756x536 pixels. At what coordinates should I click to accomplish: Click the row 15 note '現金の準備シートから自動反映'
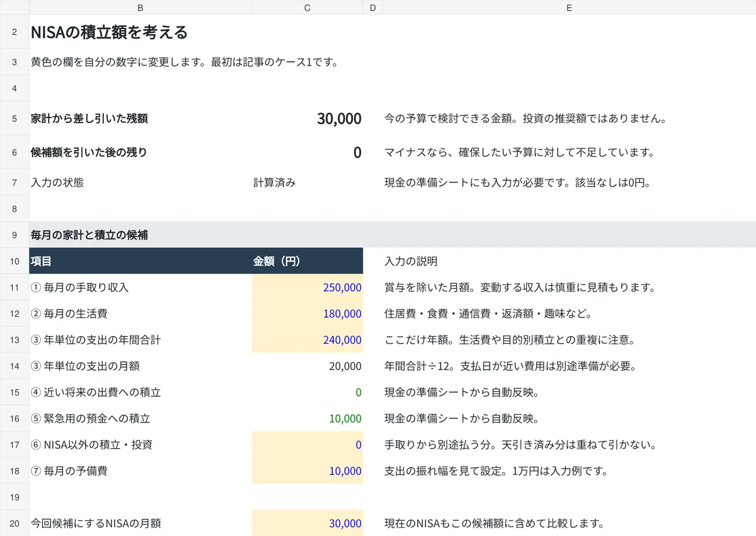point(462,392)
